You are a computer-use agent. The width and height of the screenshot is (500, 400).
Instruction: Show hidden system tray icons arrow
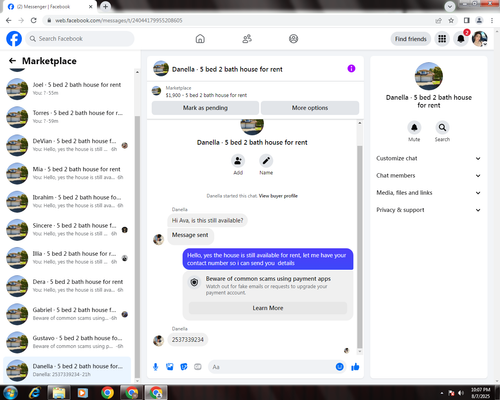pyautogui.click(x=442, y=393)
